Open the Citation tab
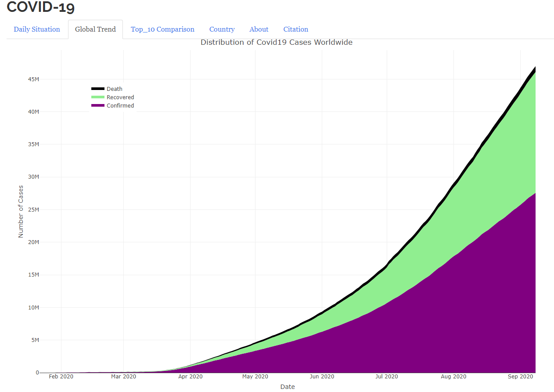 point(295,29)
